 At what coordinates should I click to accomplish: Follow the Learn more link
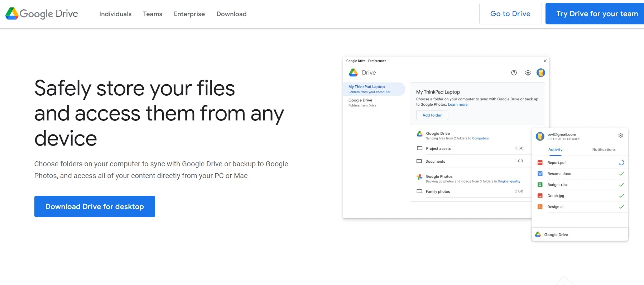point(457,105)
